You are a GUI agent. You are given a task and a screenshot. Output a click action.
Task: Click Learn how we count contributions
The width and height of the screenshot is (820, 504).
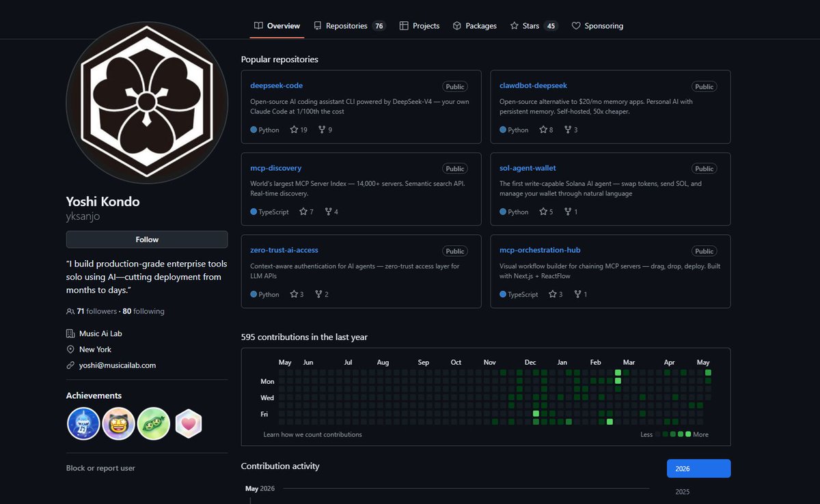coord(312,434)
